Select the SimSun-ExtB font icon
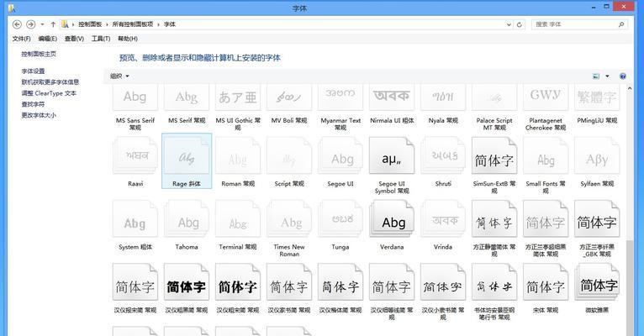This screenshot has height=336, width=644. [494, 156]
